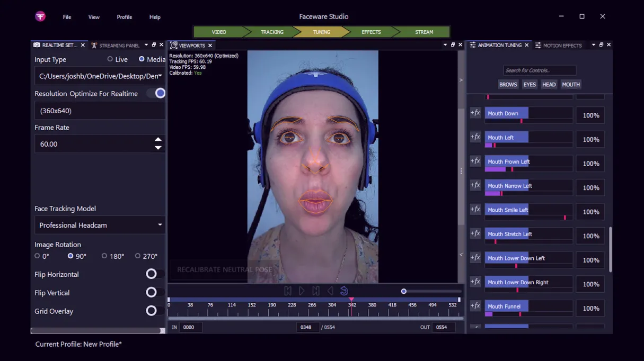The width and height of the screenshot is (644, 361).
Task: Step forward one frame in playback
Action: click(x=316, y=291)
